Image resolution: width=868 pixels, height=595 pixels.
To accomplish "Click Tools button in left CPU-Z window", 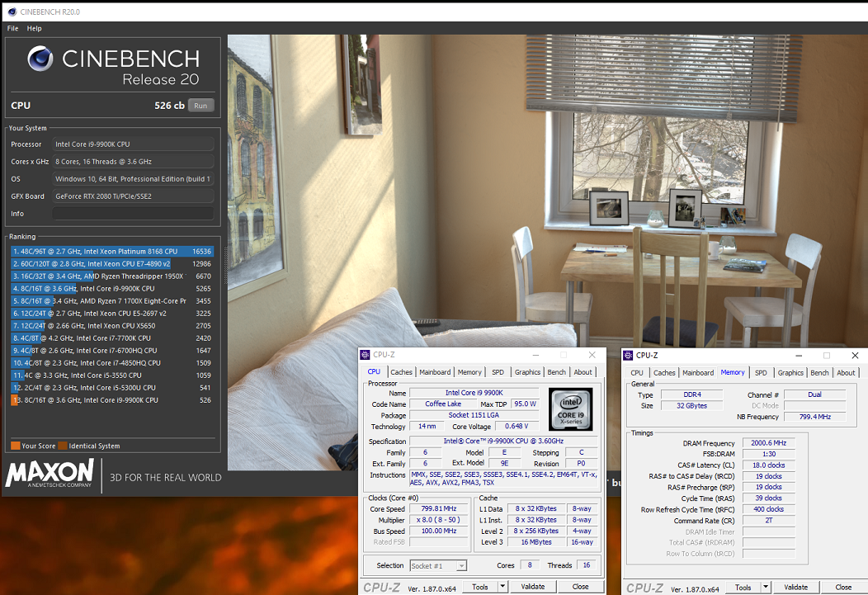I will [480, 587].
